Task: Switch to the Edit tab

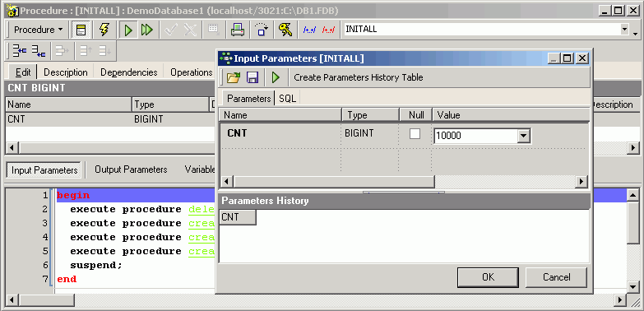Action: point(23,72)
